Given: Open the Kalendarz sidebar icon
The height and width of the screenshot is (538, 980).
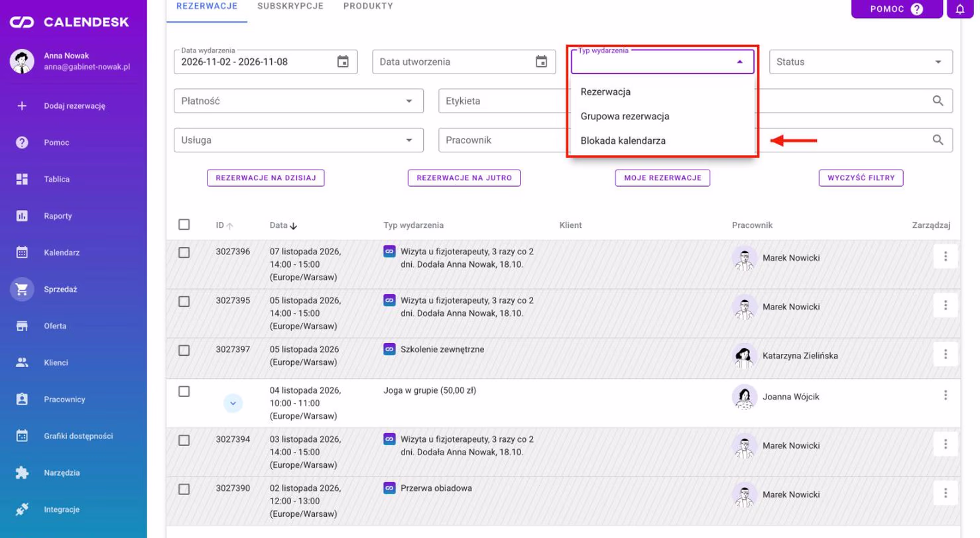Looking at the screenshot, I should pos(22,252).
